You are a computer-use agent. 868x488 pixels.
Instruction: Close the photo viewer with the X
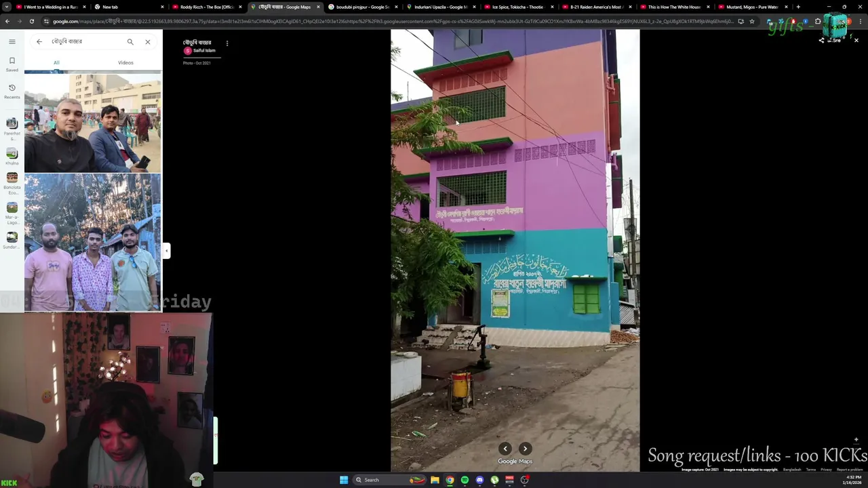click(x=856, y=41)
